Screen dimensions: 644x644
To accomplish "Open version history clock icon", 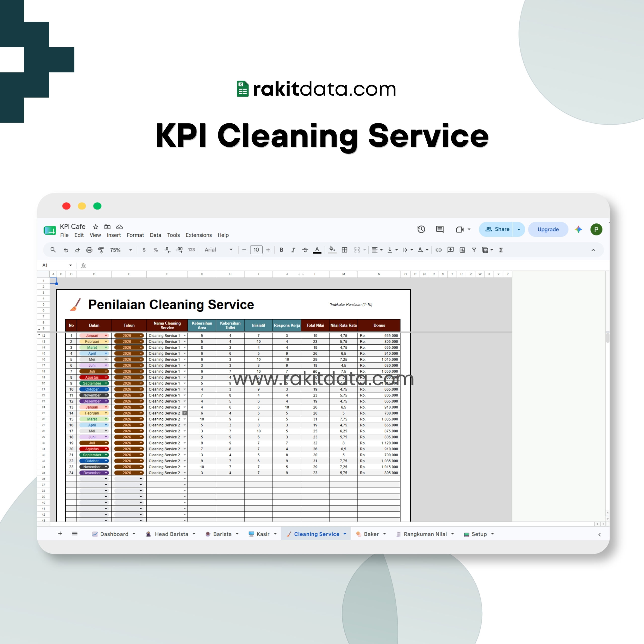I will pyautogui.click(x=421, y=229).
